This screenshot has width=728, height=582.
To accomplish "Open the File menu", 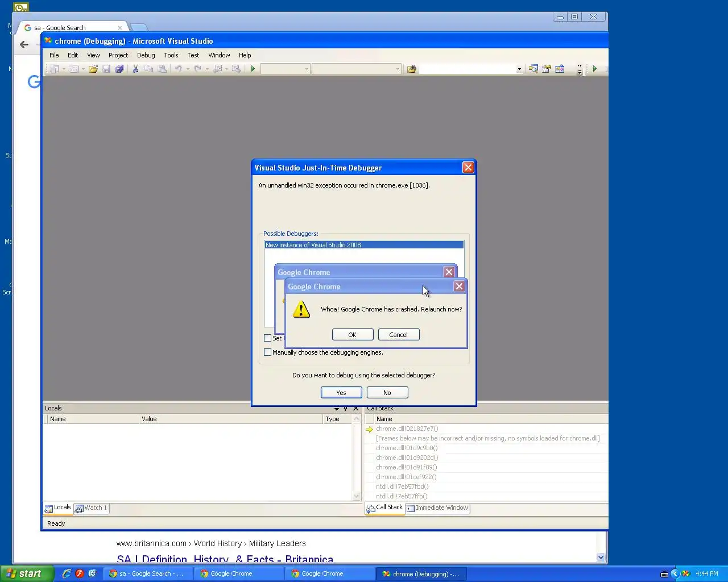I will [54, 55].
